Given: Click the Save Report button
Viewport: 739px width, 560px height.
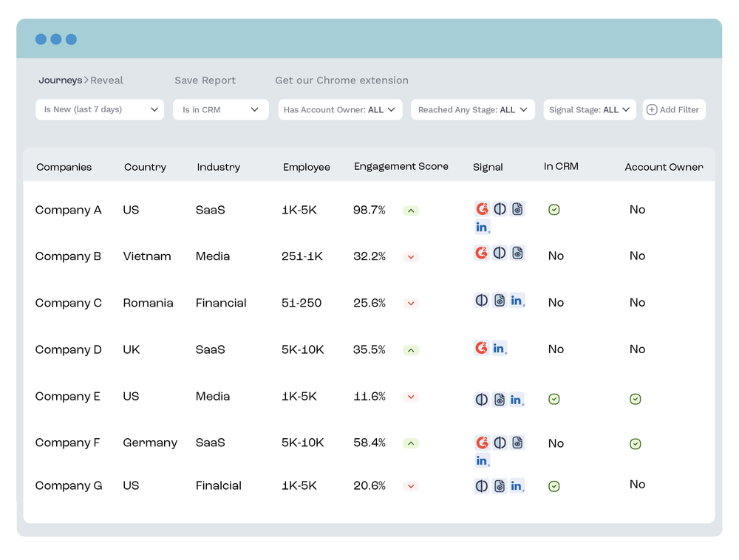Looking at the screenshot, I should pyautogui.click(x=205, y=80).
